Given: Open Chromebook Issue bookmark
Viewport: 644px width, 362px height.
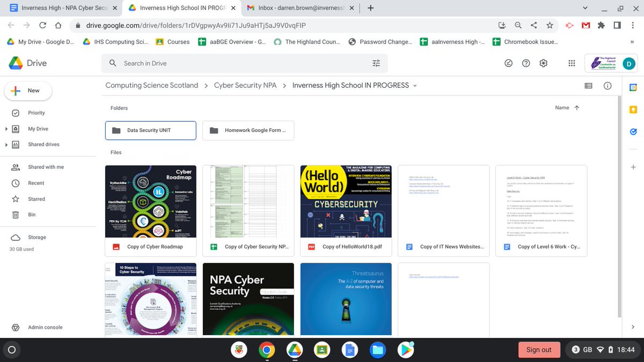Looking at the screenshot, I should [x=525, y=42].
